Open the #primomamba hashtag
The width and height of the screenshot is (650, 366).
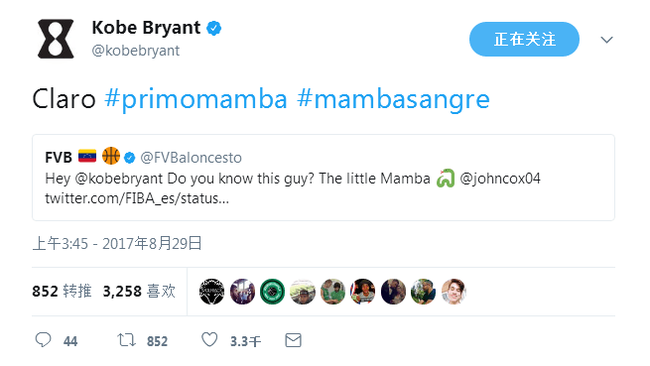click(196, 99)
